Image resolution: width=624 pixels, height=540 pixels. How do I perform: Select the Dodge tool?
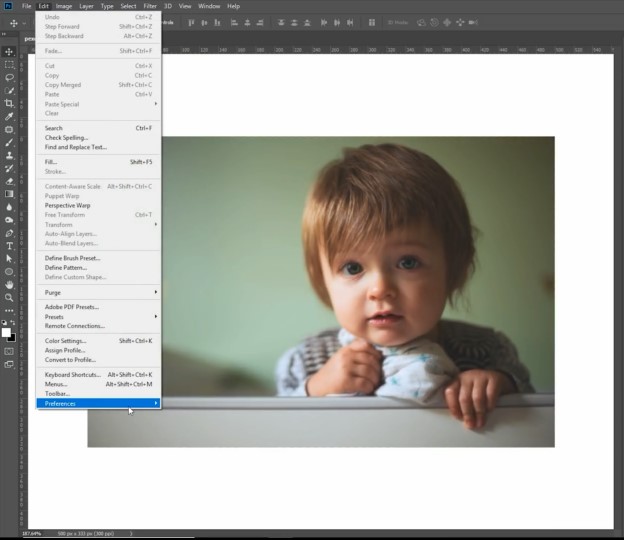[9, 220]
